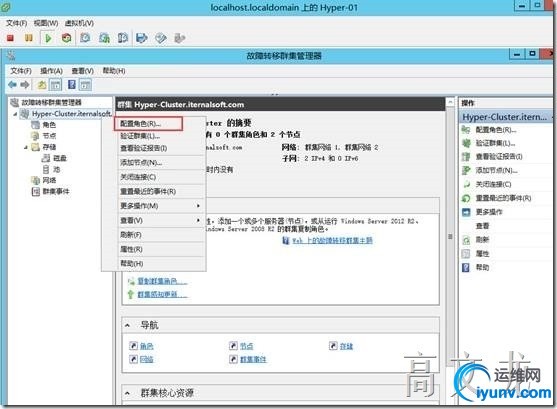Click the back arrow in cluster manager
Image resolution: width=557 pixels, height=409 pixels.
click(12, 85)
